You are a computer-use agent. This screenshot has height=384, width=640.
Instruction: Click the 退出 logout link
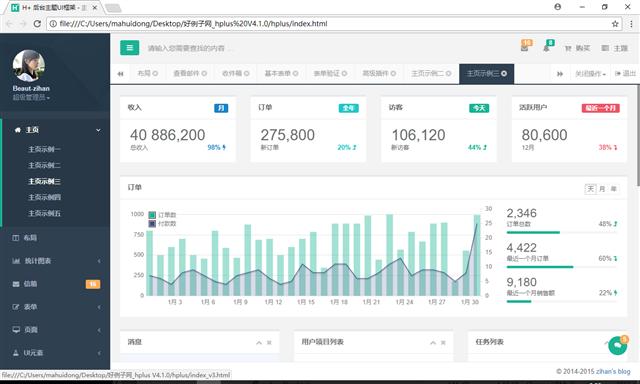(x=625, y=73)
